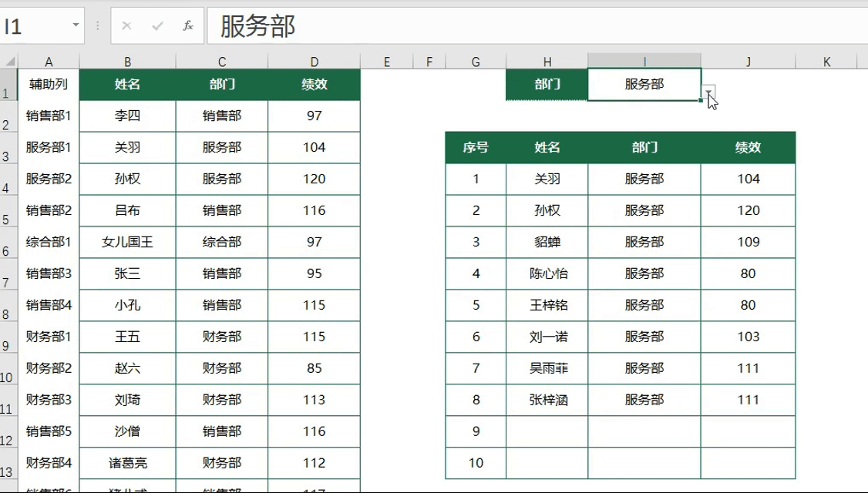Select column H header
This screenshot has width=868, height=493.
tap(547, 62)
